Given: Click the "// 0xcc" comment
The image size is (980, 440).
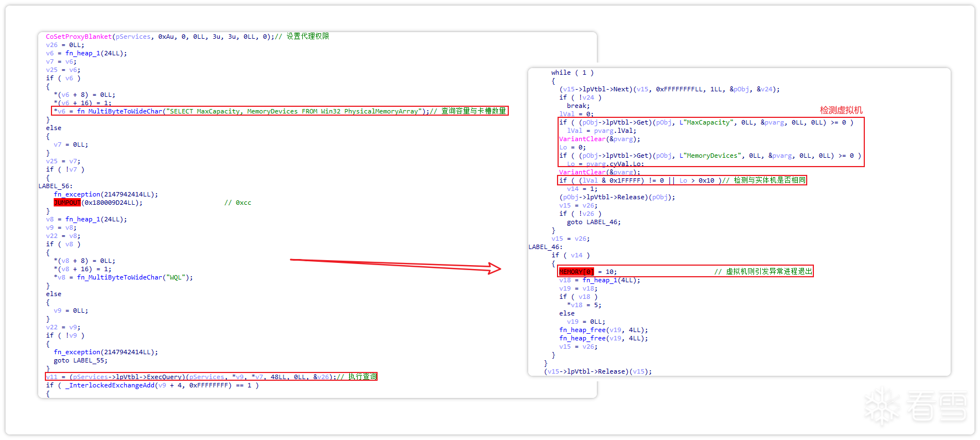Looking at the screenshot, I should 238,203.
